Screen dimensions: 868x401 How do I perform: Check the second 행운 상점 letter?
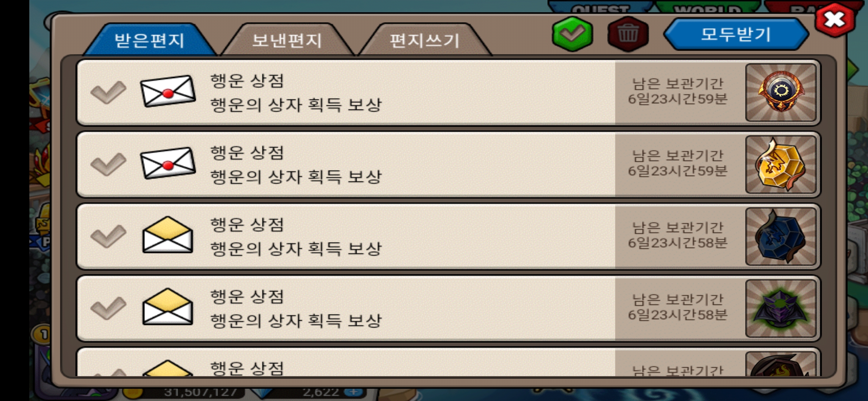pyautogui.click(x=108, y=164)
